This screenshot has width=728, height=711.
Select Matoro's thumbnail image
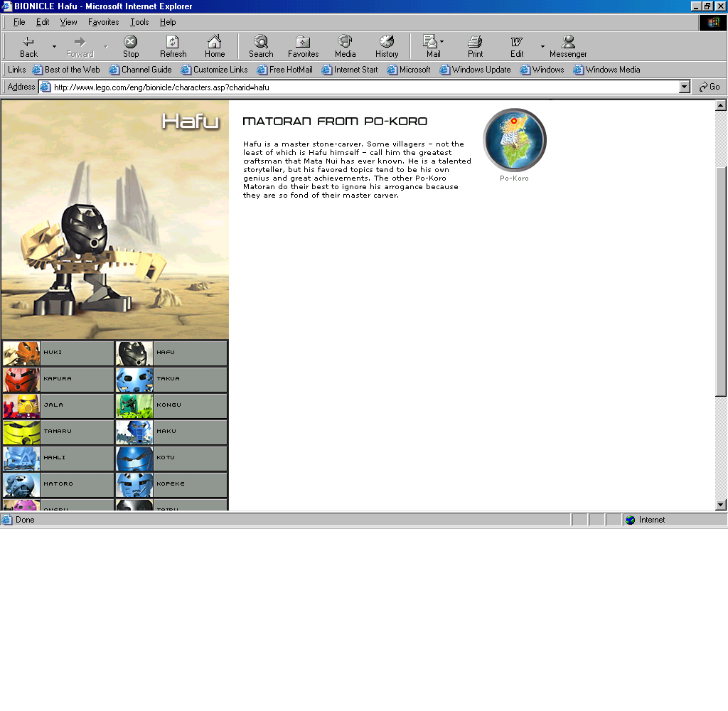coord(22,486)
